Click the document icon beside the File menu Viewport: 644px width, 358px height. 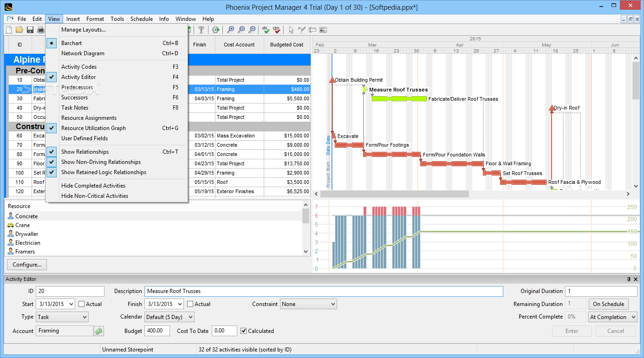pos(10,19)
